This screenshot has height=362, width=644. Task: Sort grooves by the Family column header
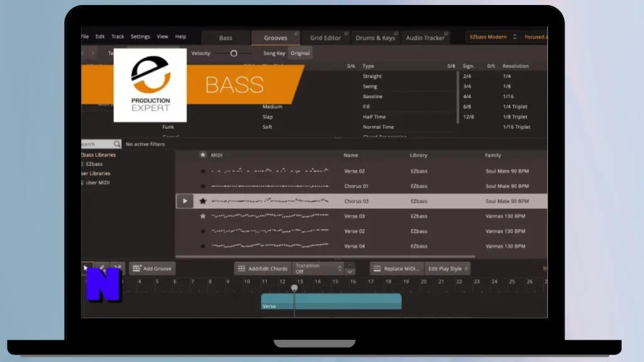pyautogui.click(x=493, y=155)
